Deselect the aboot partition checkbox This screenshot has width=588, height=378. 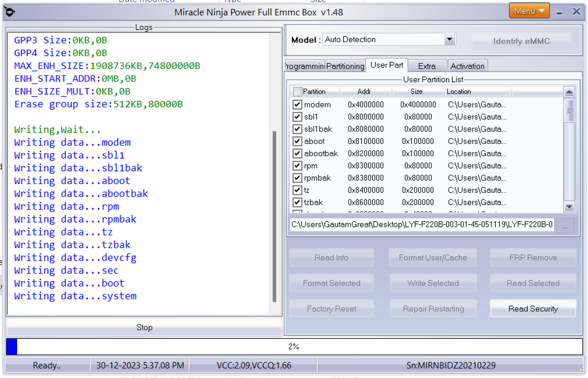(x=297, y=142)
